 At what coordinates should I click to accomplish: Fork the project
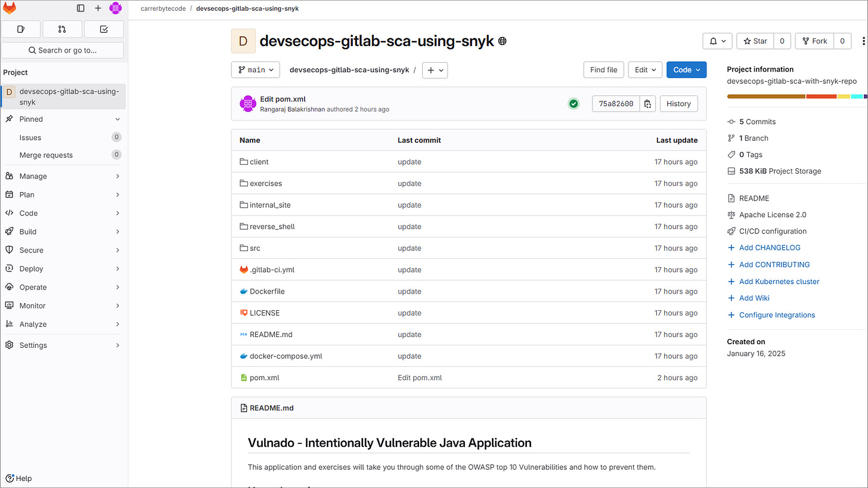pos(815,41)
